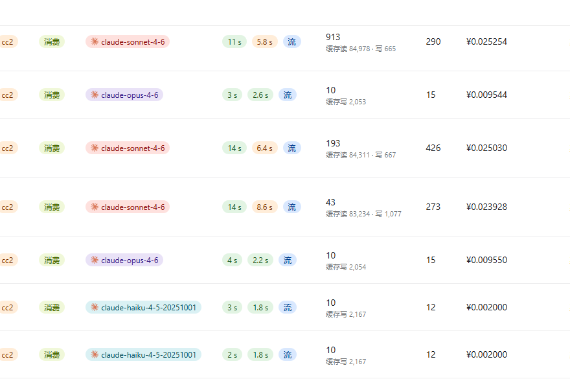Click the 流 stream badge in the ¥0.023928 row

292,207
